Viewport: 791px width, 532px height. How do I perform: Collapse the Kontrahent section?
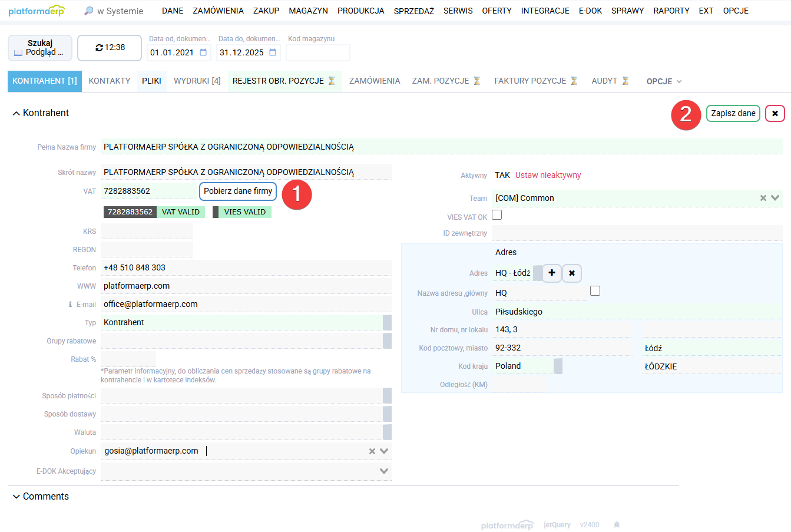tap(16, 113)
